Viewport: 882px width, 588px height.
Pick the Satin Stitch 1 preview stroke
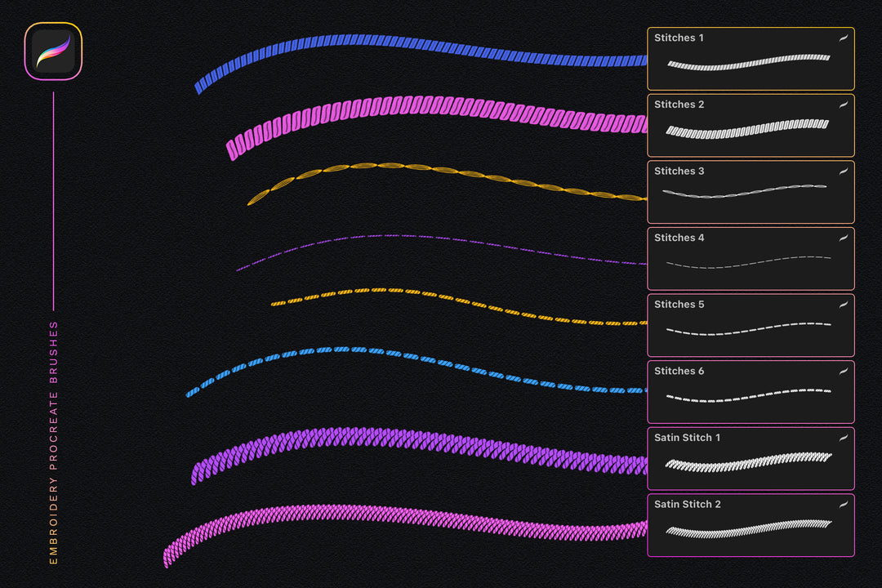(747, 461)
